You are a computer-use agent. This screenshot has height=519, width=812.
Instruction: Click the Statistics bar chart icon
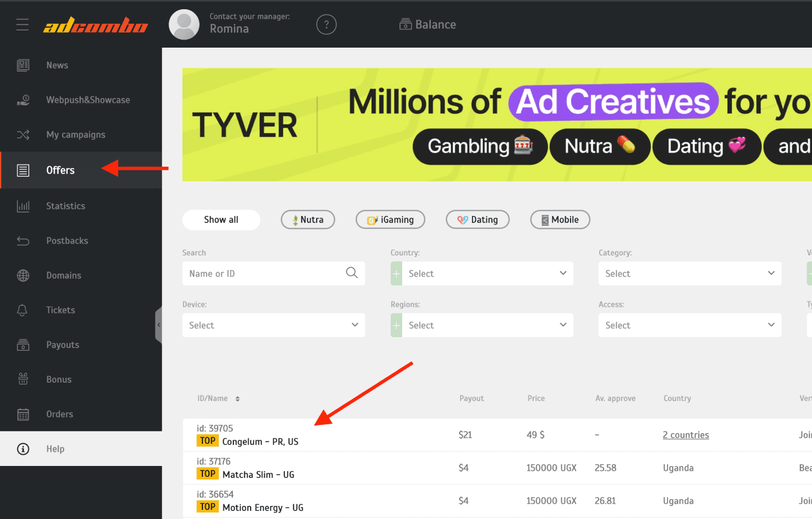point(23,206)
